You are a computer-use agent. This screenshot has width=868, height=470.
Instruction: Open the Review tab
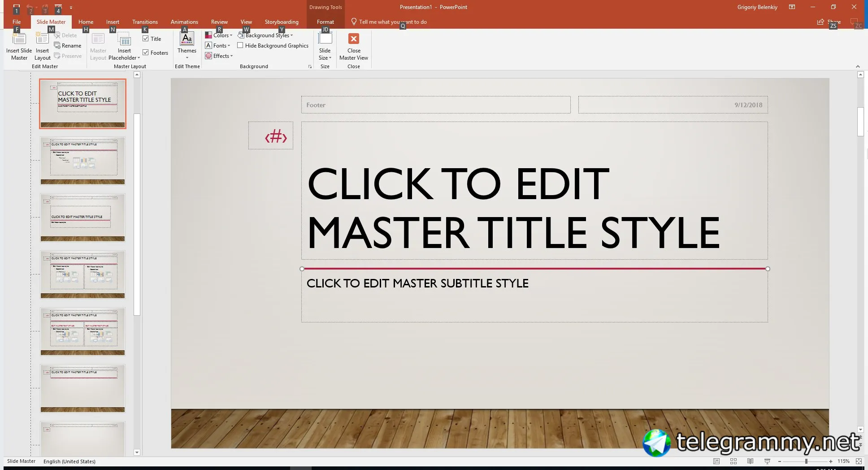pyautogui.click(x=219, y=22)
